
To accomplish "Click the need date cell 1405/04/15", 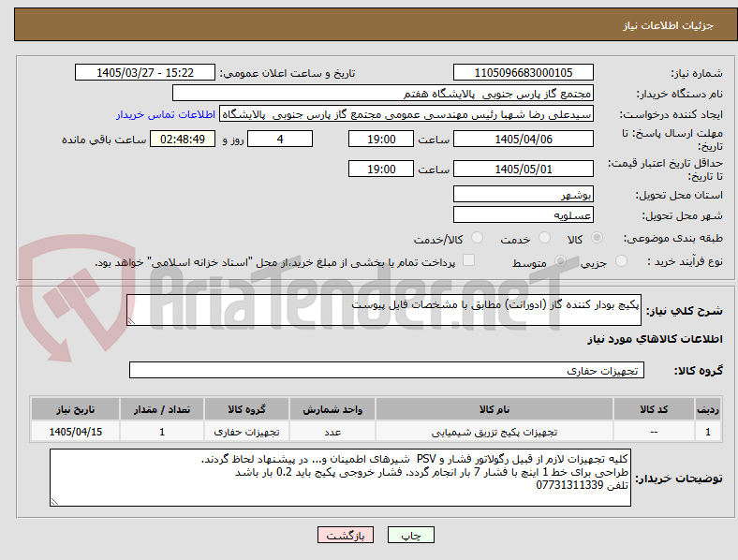I will click(x=75, y=432).
